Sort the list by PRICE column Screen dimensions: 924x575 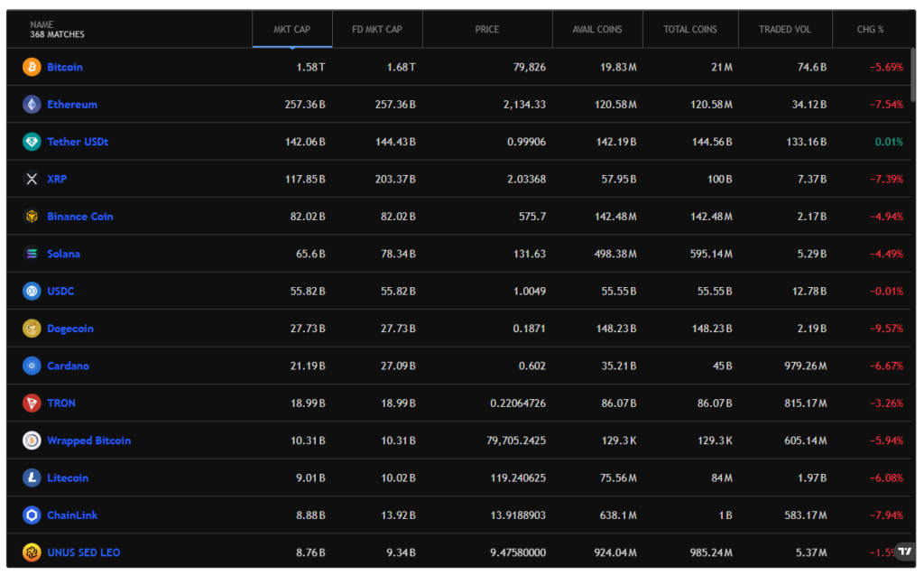point(487,30)
